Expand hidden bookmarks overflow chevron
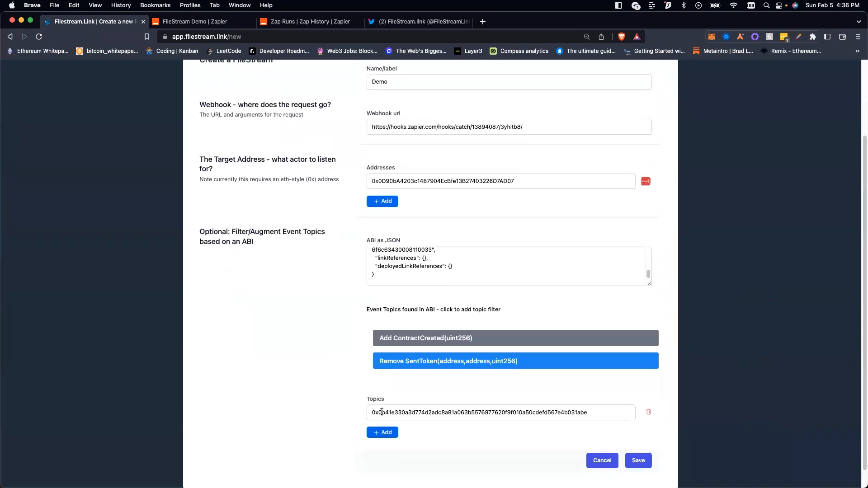The height and width of the screenshot is (488, 868). 858,51
